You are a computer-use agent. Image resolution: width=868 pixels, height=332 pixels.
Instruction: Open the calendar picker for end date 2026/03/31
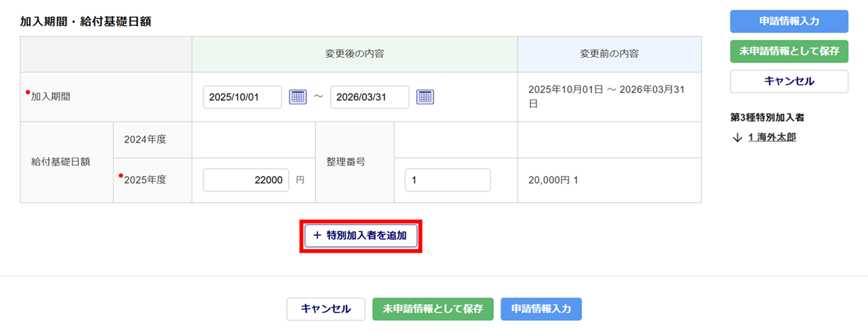[x=425, y=97]
